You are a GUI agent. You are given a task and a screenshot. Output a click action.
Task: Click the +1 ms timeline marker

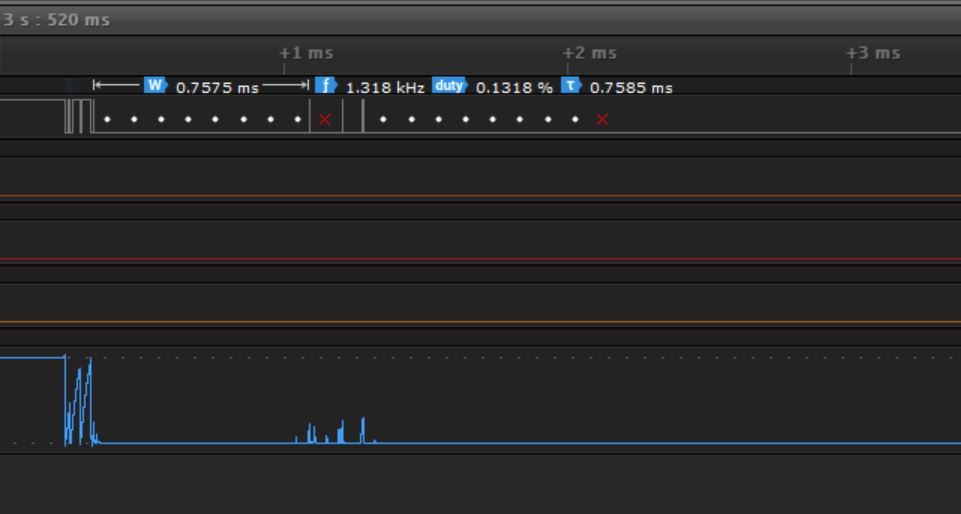pos(306,53)
